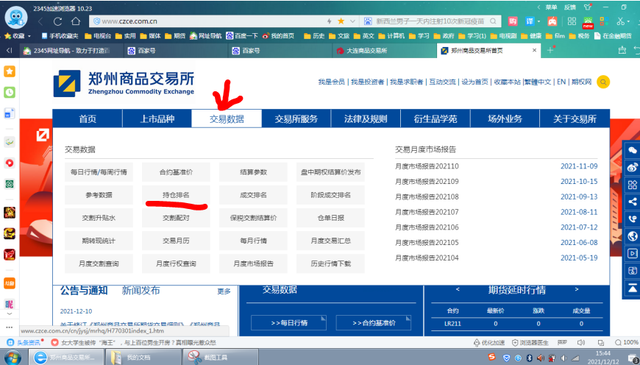Image resolution: width=640 pixels, height=365 pixels.
Task: Click back-to-top arrow on right sidebar
Action: pyautogui.click(x=632, y=288)
